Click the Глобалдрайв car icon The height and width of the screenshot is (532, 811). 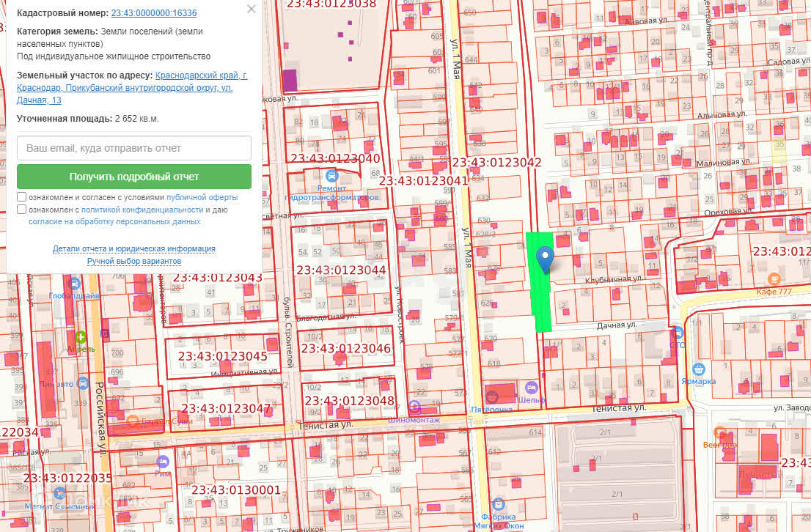(x=74, y=284)
